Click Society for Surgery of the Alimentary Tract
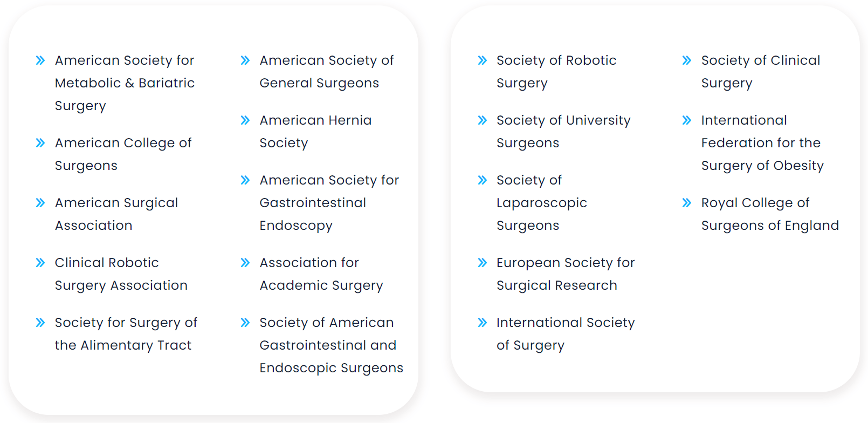The height and width of the screenshot is (423, 868). click(x=126, y=334)
